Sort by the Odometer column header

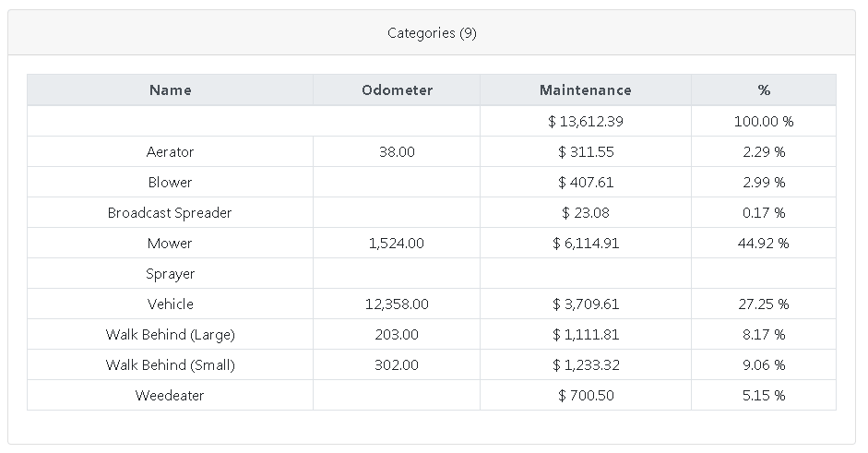[x=397, y=90]
